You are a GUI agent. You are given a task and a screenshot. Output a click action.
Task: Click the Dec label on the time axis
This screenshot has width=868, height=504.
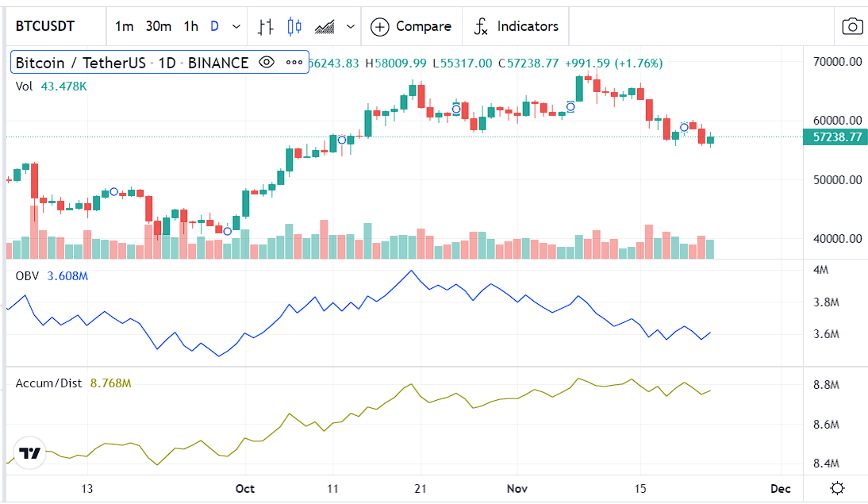pyautogui.click(x=780, y=489)
